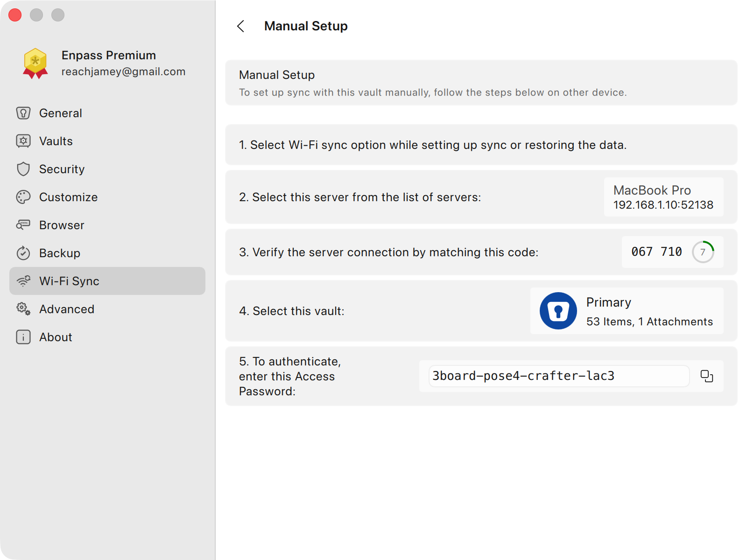Viewport: 747px width, 560px height.
Task: Copy the Access Password using copy icon
Action: [x=707, y=376]
